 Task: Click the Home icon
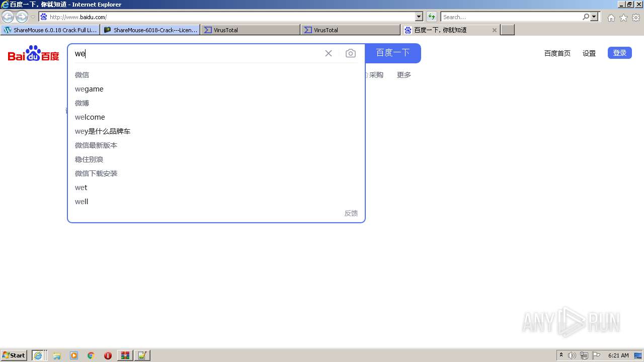click(x=611, y=18)
